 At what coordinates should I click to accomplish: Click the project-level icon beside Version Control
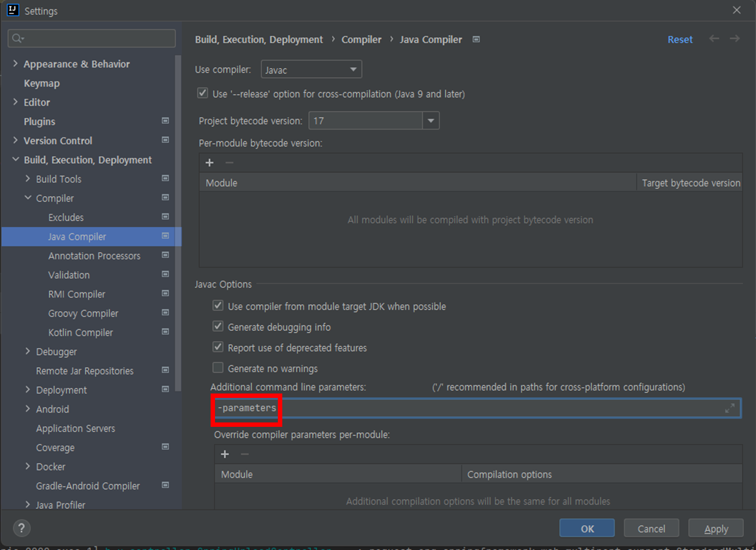point(165,140)
